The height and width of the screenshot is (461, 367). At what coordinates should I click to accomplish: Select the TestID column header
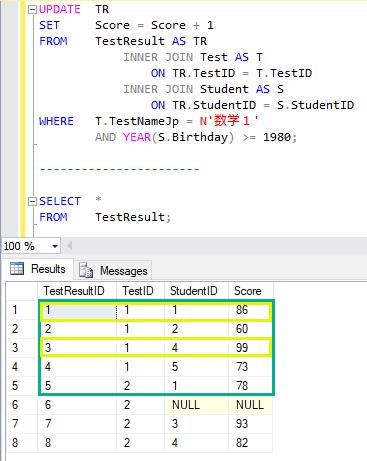(x=140, y=291)
